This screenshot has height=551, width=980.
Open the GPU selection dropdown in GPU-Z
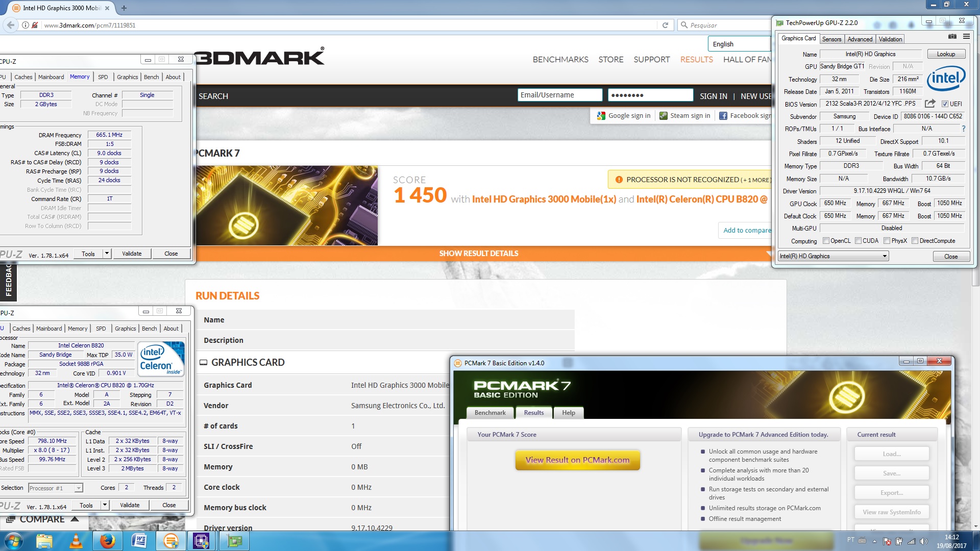[833, 256]
